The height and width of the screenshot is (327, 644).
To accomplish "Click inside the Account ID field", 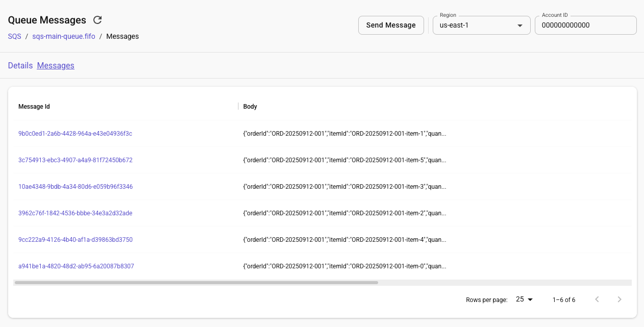I will click(585, 25).
